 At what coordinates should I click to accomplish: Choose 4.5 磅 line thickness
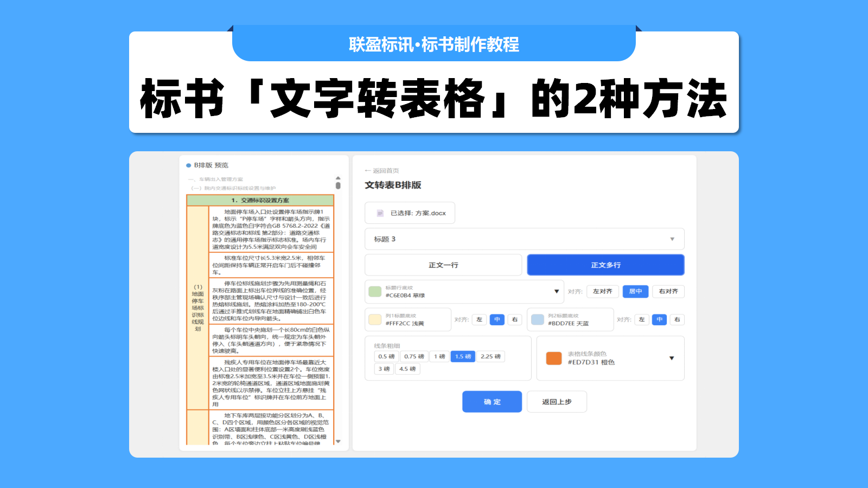tap(407, 369)
